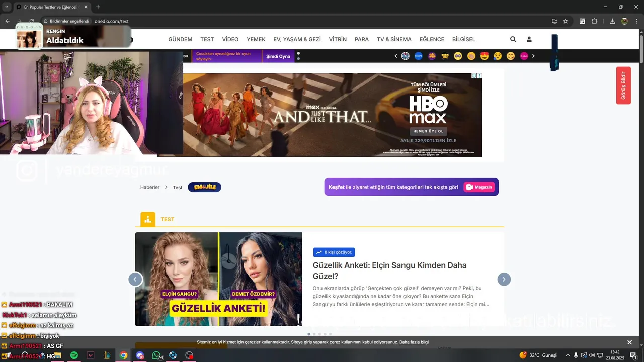Click the install app icon in address bar
Viewport: 644px width, 362px height.
[x=554, y=21]
